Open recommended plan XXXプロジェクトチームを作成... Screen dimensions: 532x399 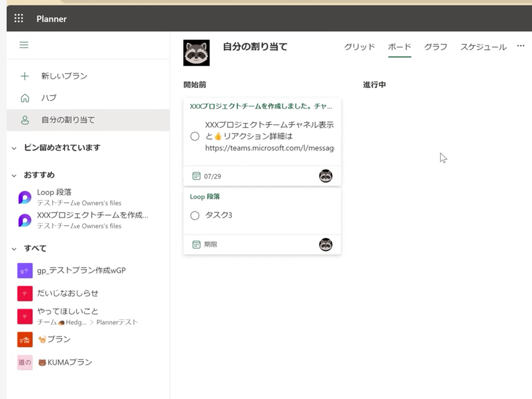click(88, 220)
